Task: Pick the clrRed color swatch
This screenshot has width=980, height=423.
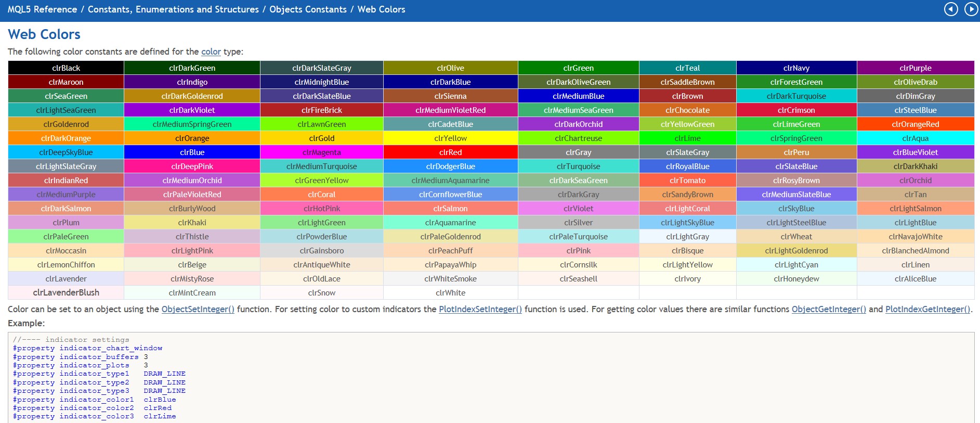Action: pyautogui.click(x=450, y=152)
